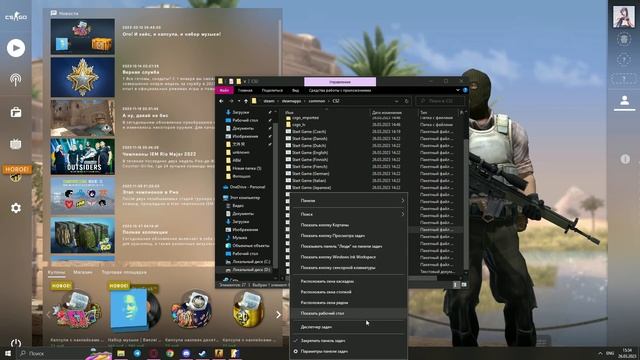The height and width of the screenshot is (360, 640).
Task: Open the Поделиться ribbon tab
Action: (x=272, y=90)
